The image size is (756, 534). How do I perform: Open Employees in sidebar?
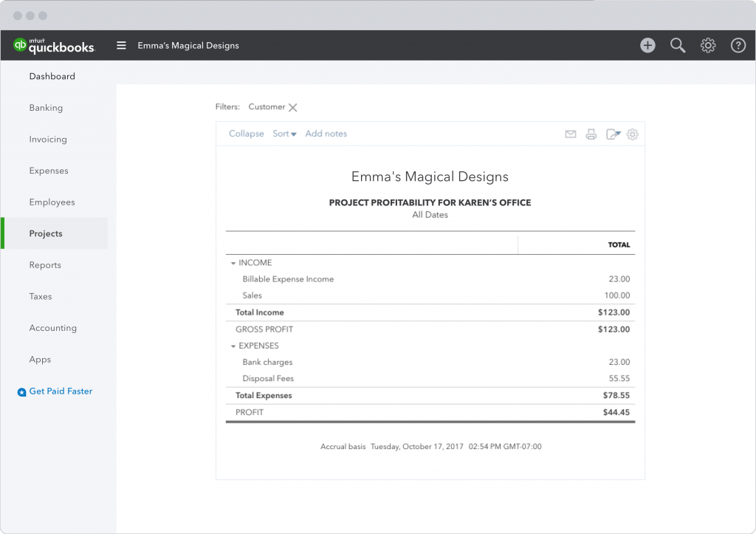pyautogui.click(x=52, y=202)
